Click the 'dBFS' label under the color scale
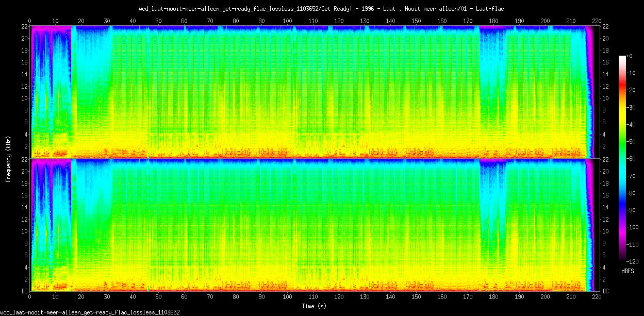 tap(628, 271)
